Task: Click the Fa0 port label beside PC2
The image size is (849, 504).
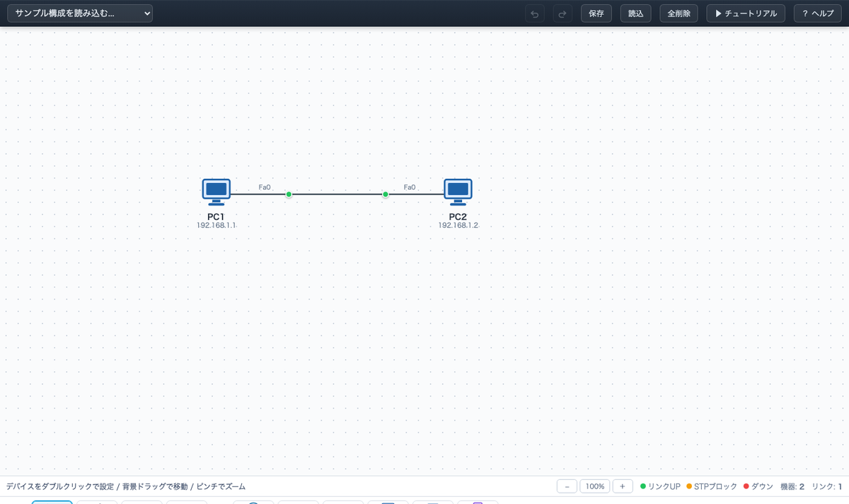Action: click(410, 187)
